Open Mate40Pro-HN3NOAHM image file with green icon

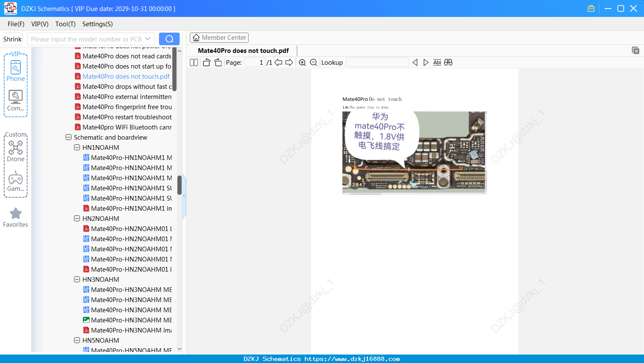[127, 320]
